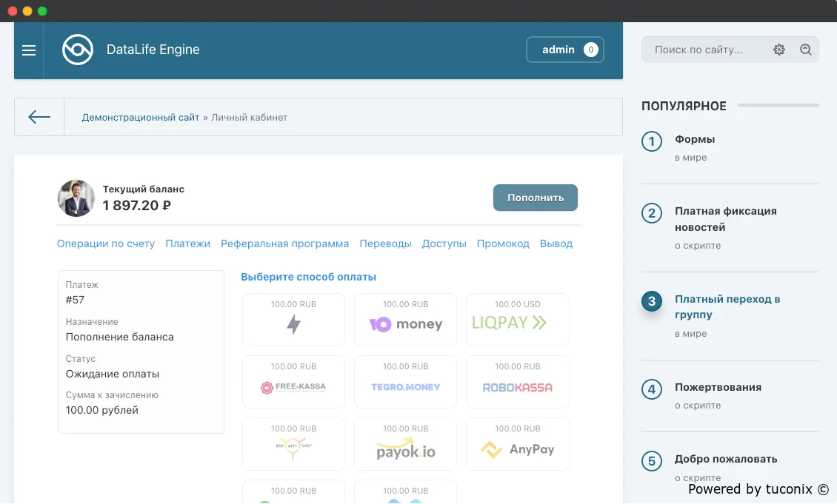The width and height of the screenshot is (837, 504).
Task: Choose the lightning bolt payment method
Action: [293, 320]
